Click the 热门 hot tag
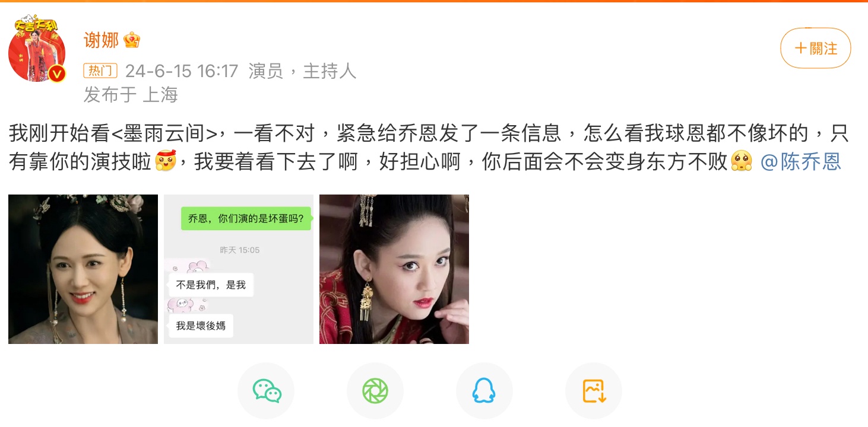 pyautogui.click(x=100, y=71)
